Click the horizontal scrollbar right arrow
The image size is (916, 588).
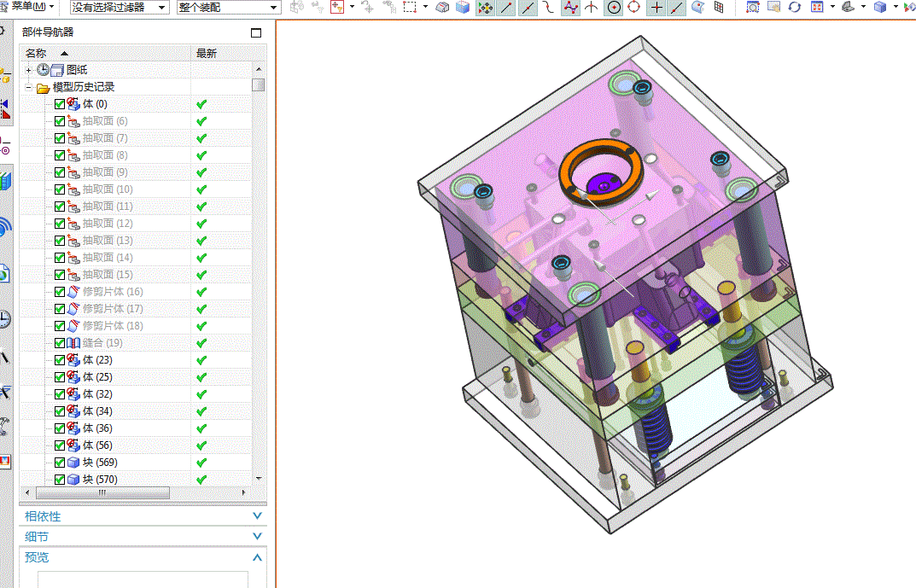[244, 492]
